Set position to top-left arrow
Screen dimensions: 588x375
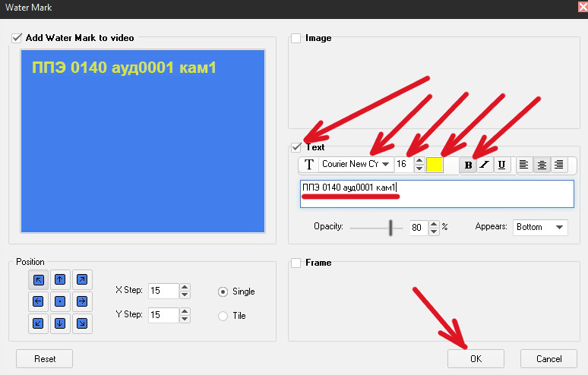click(x=38, y=280)
